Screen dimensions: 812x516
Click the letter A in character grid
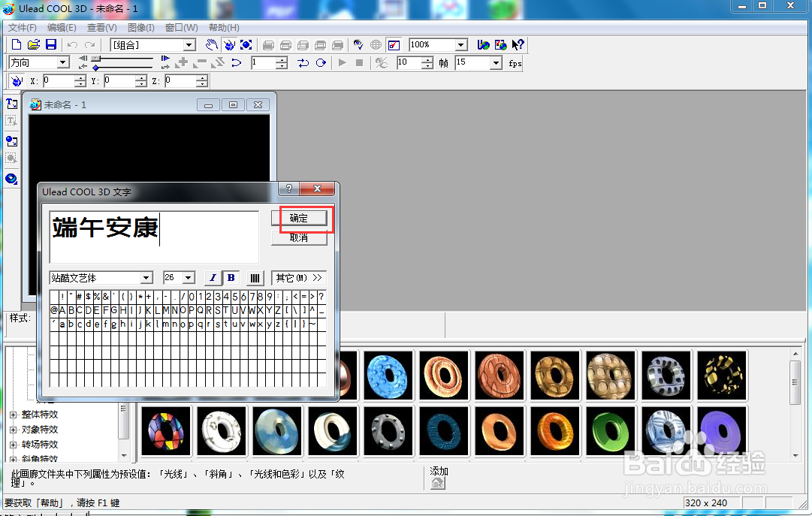(62, 310)
